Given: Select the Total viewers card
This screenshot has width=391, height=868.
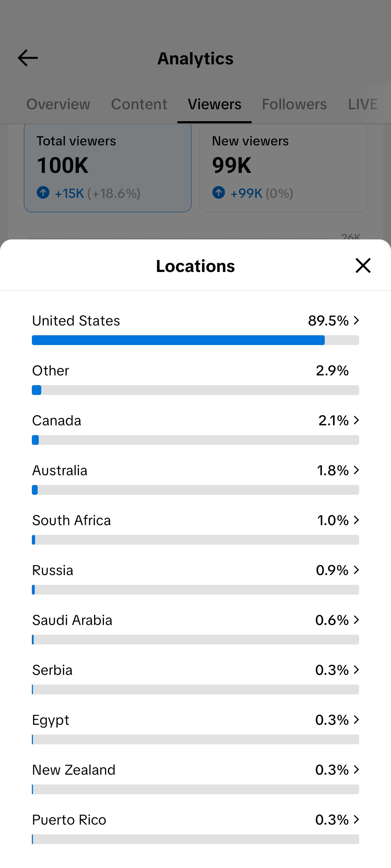Looking at the screenshot, I should click(x=108, y=167).
